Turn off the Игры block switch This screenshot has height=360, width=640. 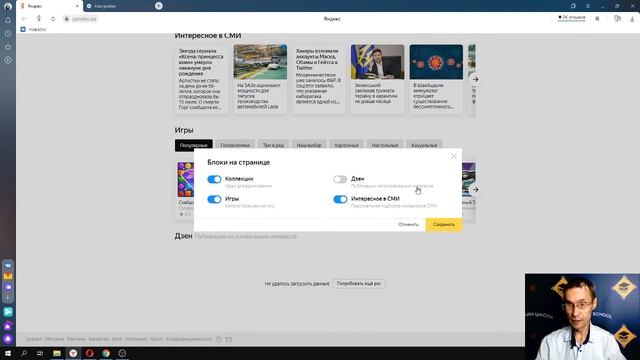click(x=214, y=199)
